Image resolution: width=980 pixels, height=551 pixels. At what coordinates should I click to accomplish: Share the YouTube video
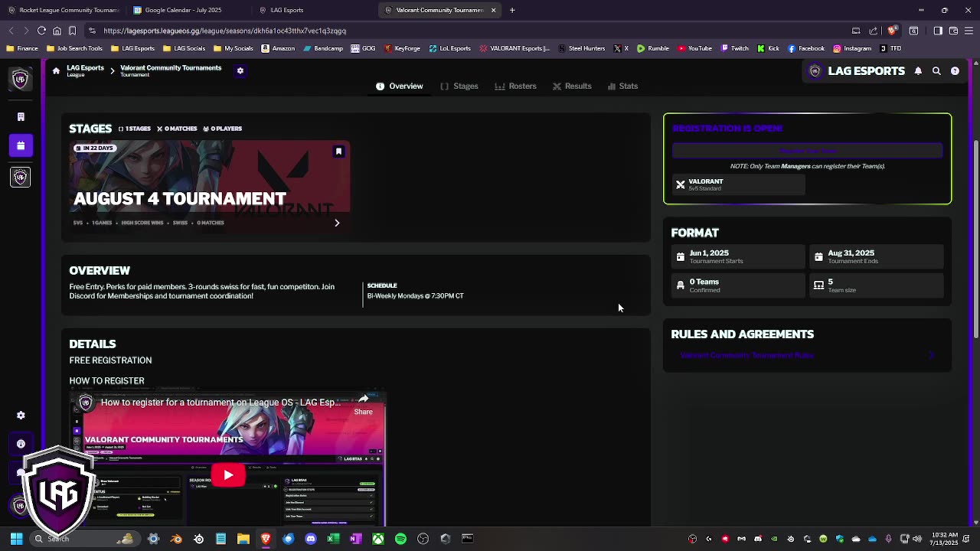click(363, 404)
